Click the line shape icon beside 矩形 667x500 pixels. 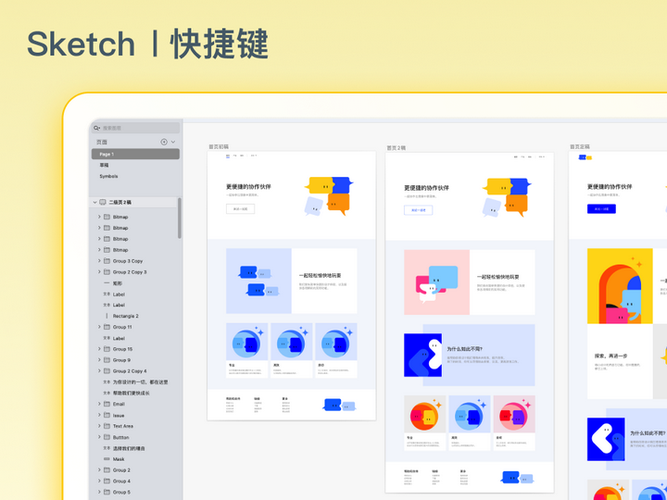pyautogui.click(x=107, y=283)
